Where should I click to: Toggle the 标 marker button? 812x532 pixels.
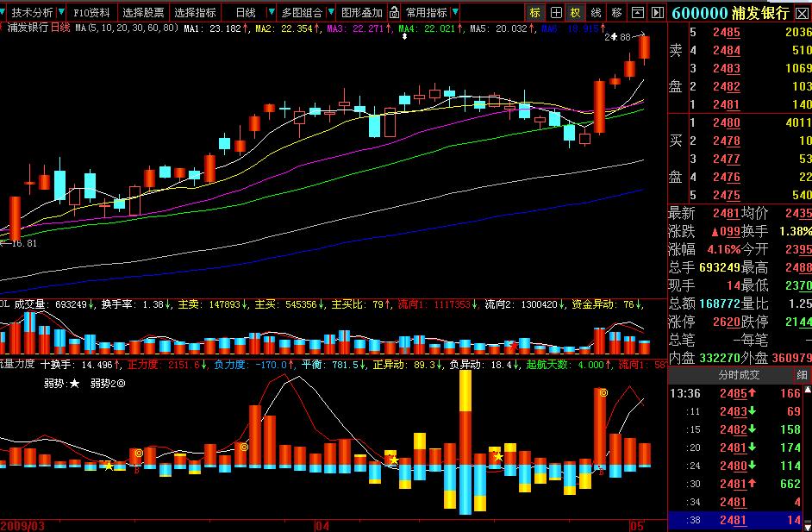coord(535,12)
